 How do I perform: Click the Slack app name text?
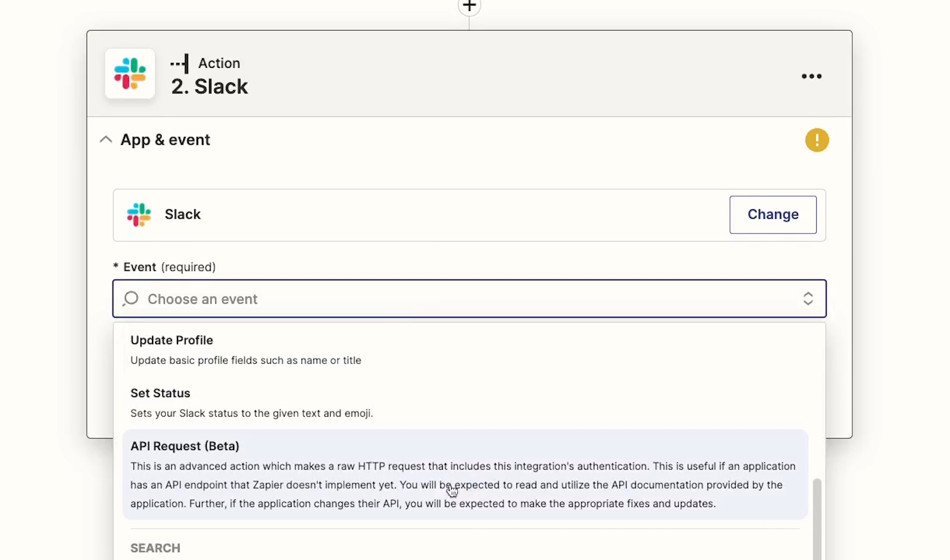pyautogui.click(x=183, y=214)
